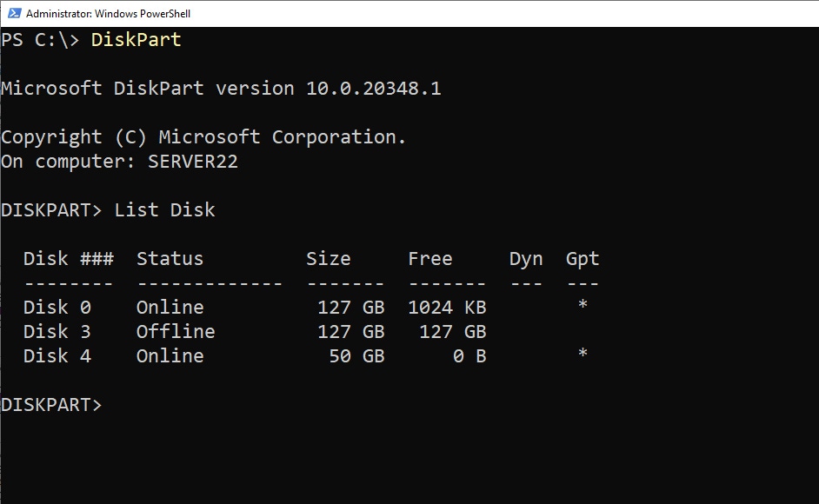Click the empty DISKPART> prompt at bottom
The image size is (819, 504).
click(51, 405)
